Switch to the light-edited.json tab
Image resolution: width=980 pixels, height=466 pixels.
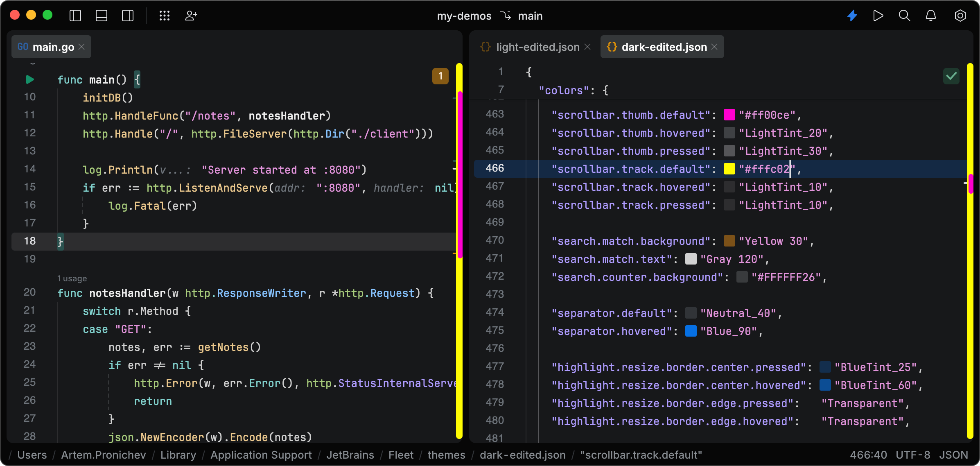(537, 47)
